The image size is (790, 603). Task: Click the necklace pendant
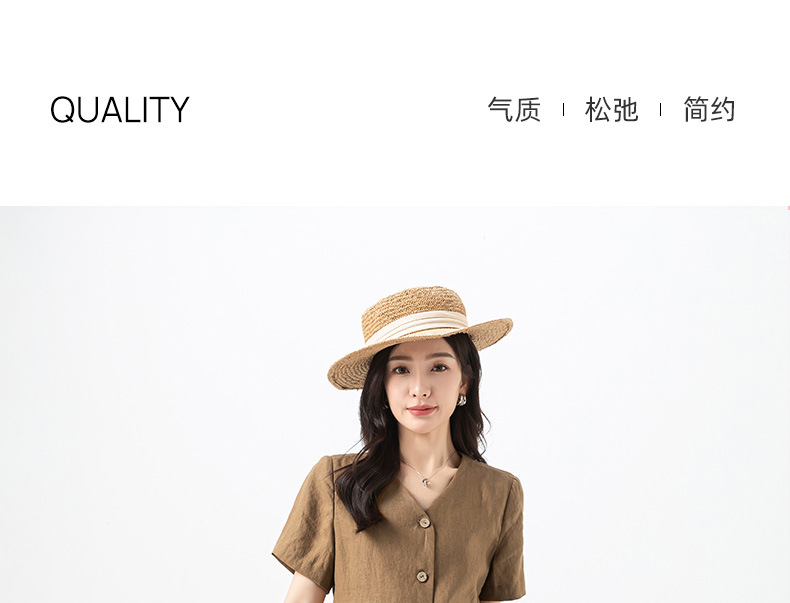427,482
